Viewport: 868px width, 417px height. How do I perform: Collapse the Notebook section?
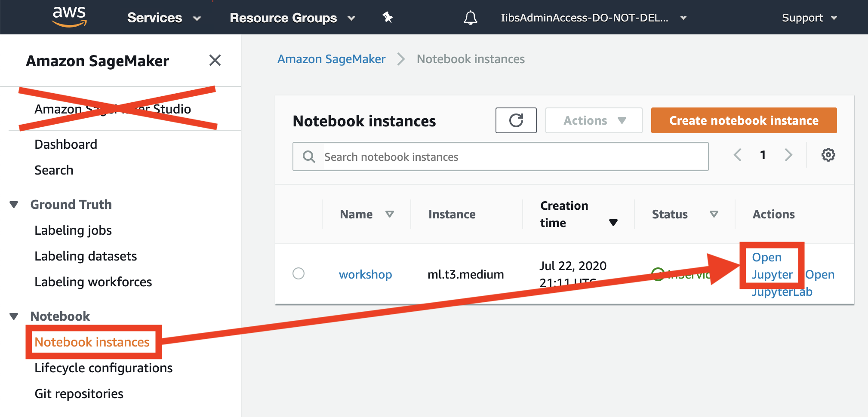(14, 316)
